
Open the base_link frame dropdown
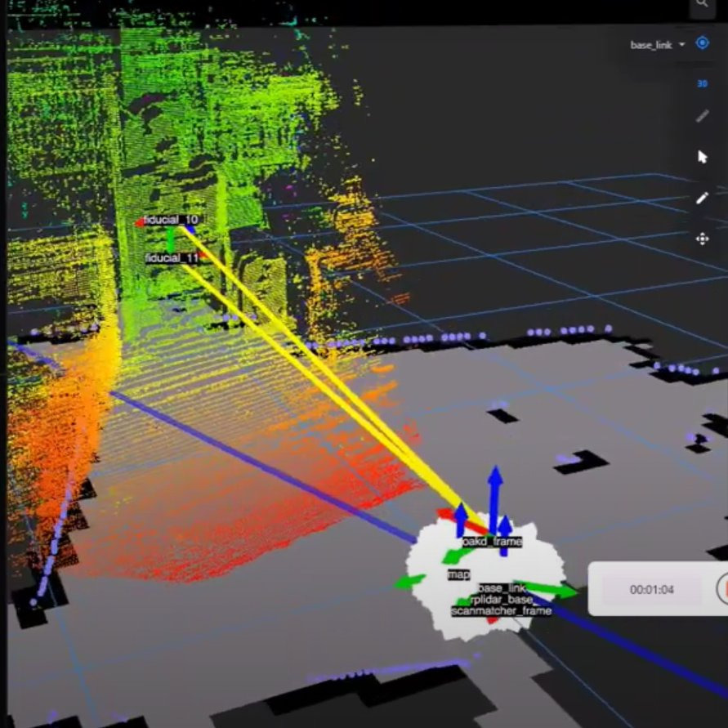(x=653, y=45)
